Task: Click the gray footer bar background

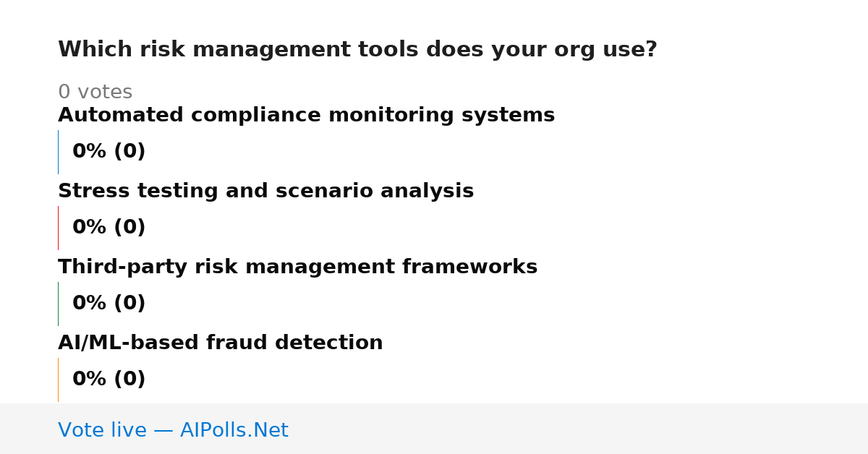Action: click(579, 429)
